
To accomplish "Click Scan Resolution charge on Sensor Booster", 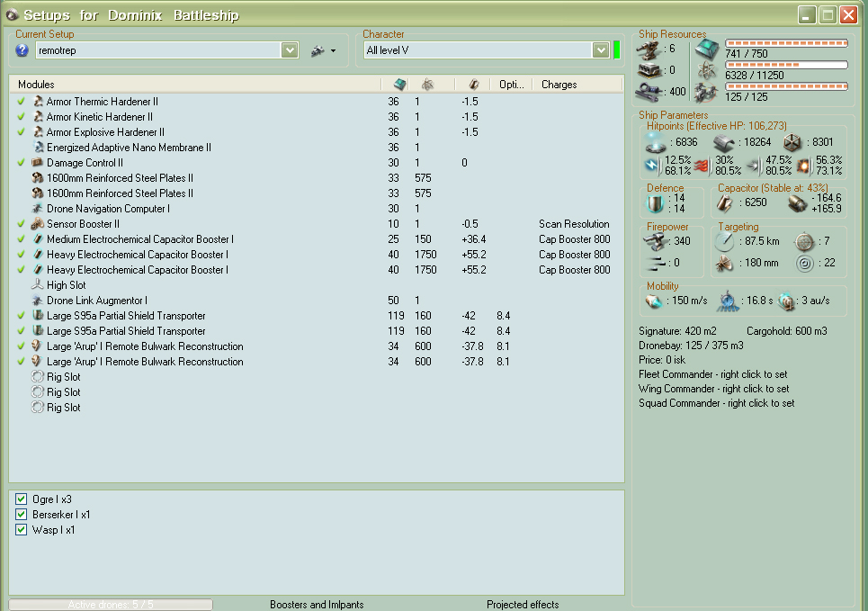I will (x=574, y=224).
